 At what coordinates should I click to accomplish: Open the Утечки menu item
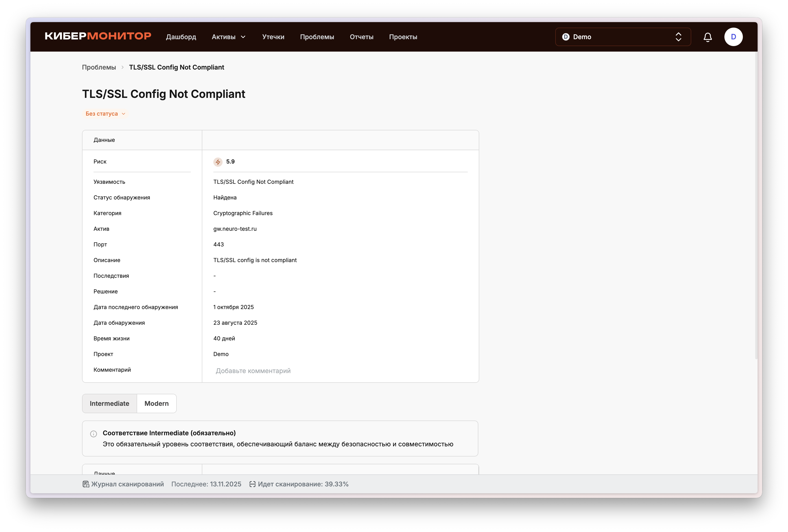[x=273, y=37]
